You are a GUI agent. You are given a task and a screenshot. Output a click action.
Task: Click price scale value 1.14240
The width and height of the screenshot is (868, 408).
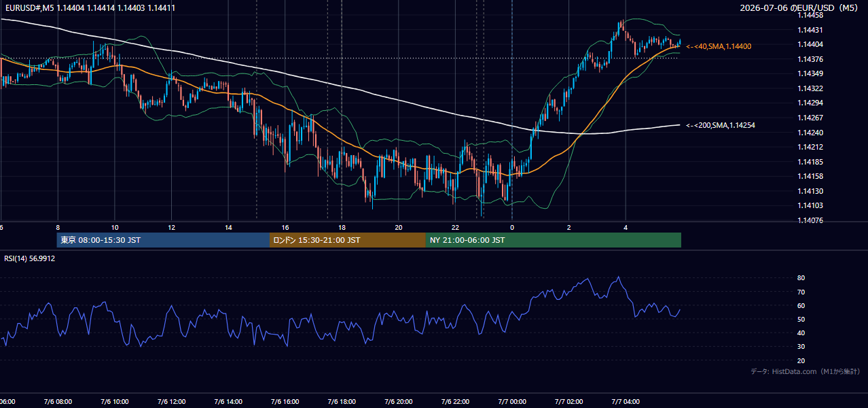point(810,133)
